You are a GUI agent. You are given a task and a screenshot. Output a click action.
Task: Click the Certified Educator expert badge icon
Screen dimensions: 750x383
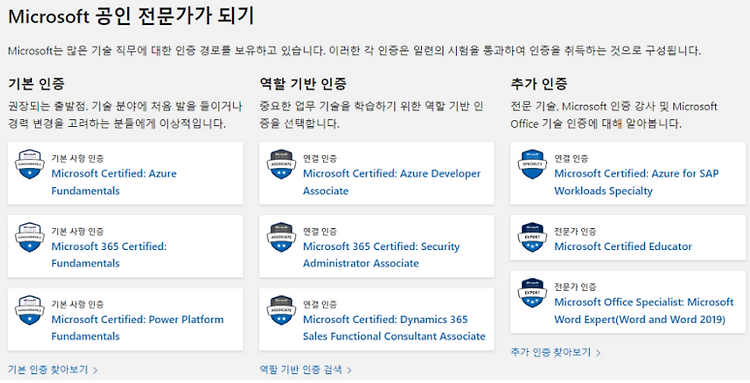532,237
